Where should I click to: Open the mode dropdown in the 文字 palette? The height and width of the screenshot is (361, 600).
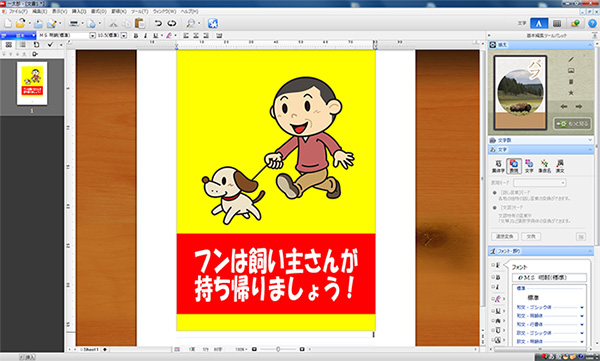(540, 183)
